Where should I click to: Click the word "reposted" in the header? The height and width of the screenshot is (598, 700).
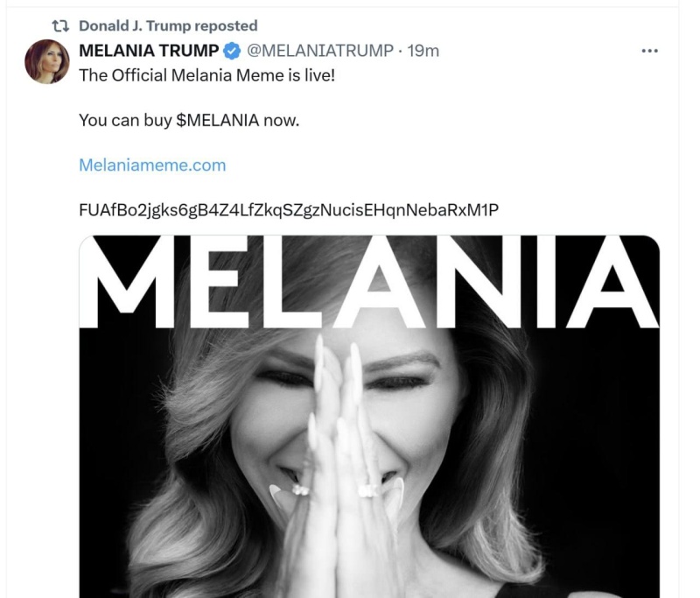226,26
